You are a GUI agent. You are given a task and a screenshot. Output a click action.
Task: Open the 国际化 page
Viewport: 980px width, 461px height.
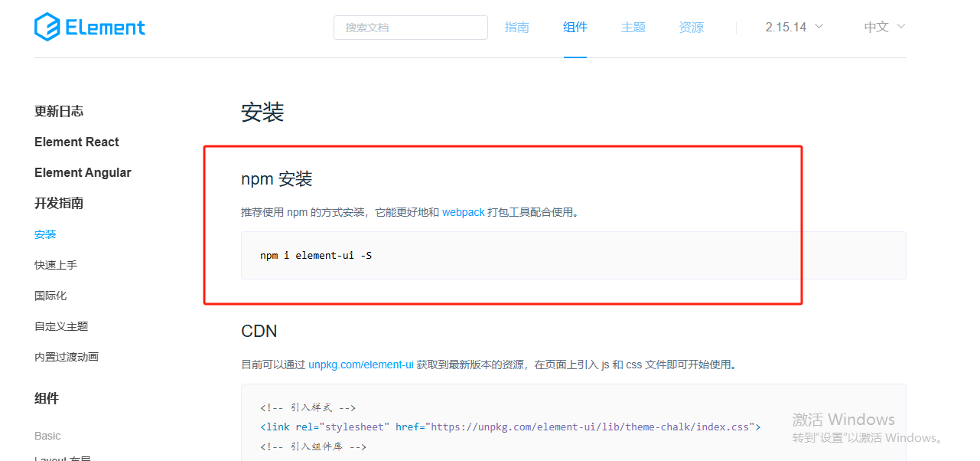pos(50,296)
